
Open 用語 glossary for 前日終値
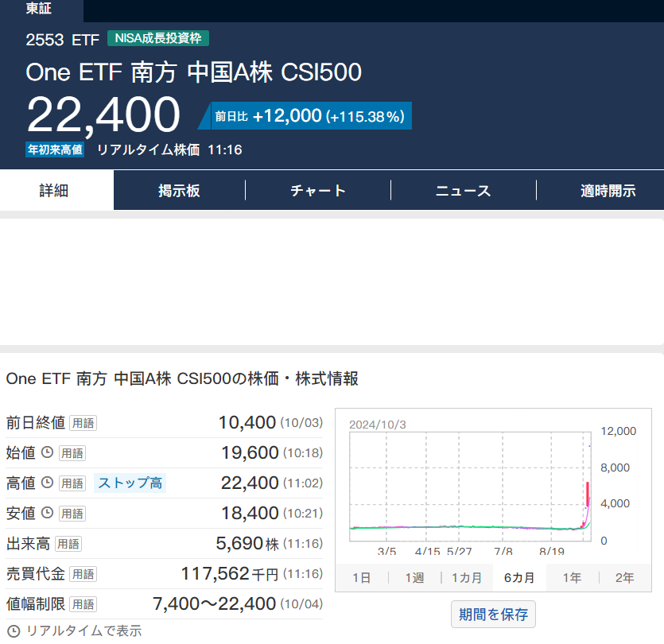pos(83,423)
